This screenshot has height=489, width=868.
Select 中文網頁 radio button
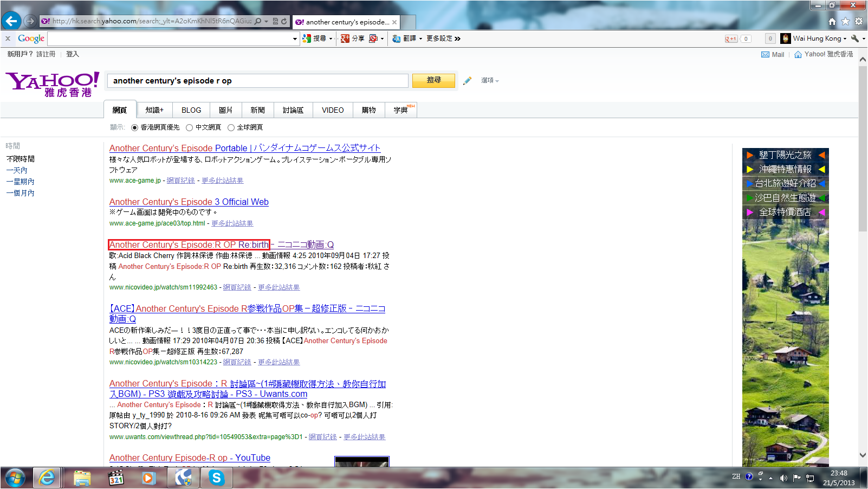click(x=189, y=127)
